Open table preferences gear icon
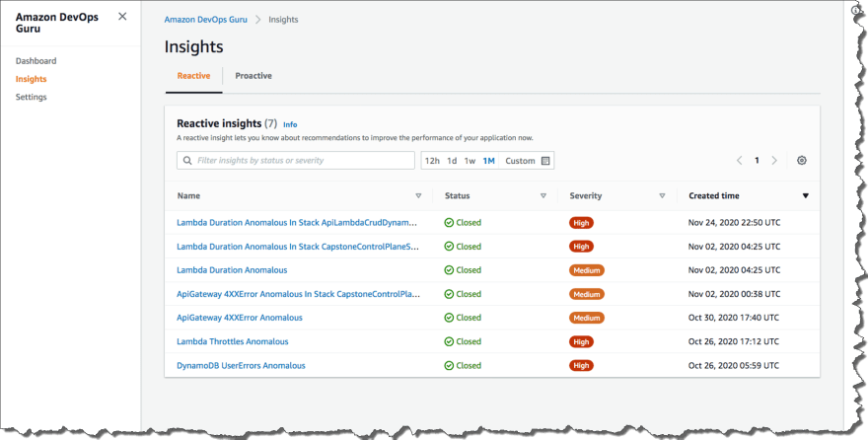This screenshot has width=868, height=440. [802, 161]
